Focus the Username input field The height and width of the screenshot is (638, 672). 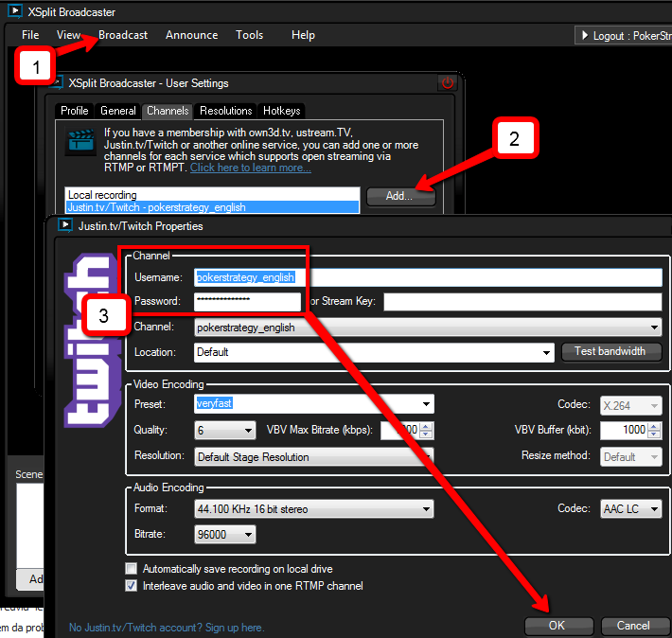coord(428,277)
